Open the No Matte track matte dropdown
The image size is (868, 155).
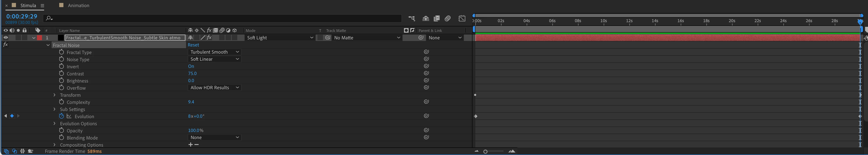pos(367,38)
